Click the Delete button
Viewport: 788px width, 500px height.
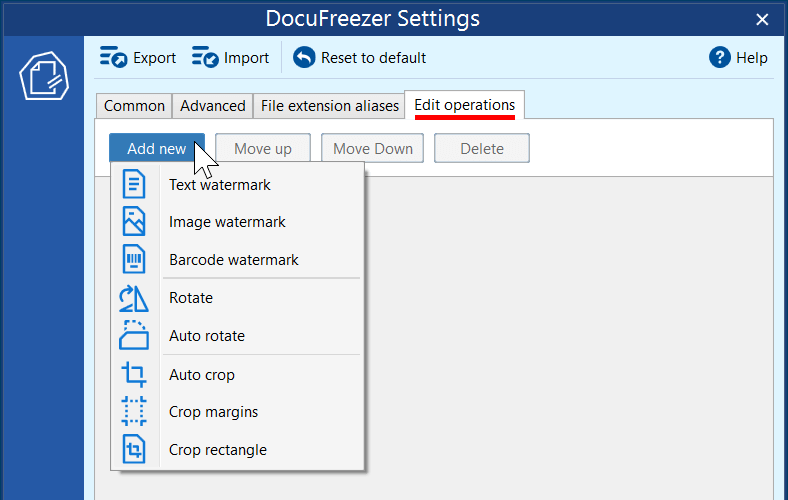point(482,148)
